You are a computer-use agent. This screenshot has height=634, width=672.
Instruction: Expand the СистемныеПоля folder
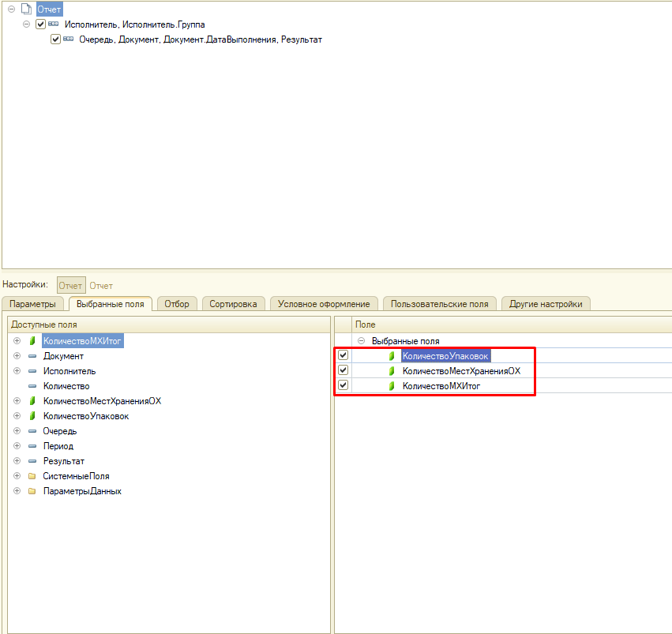[x=17, y=476]
